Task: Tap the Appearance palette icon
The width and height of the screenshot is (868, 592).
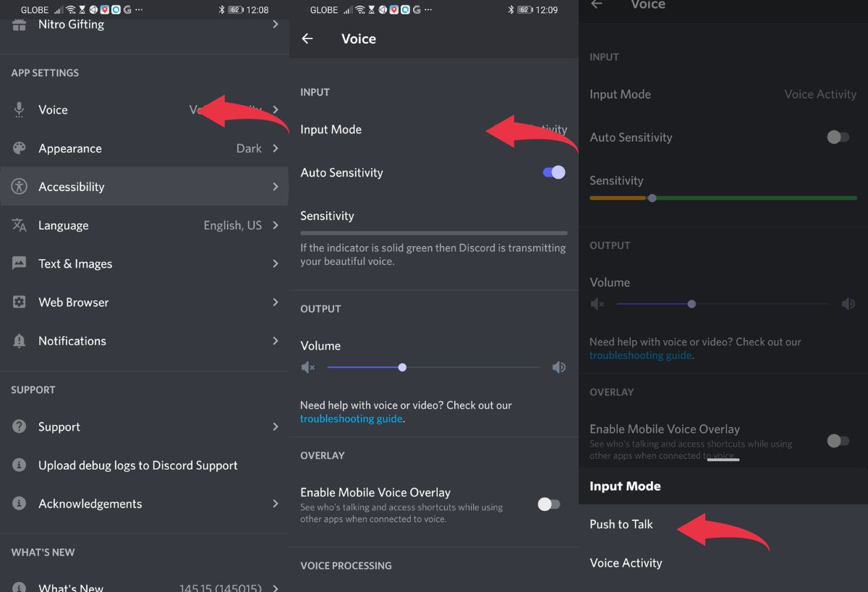Action: pyautogui.click(x=20, y=148)
